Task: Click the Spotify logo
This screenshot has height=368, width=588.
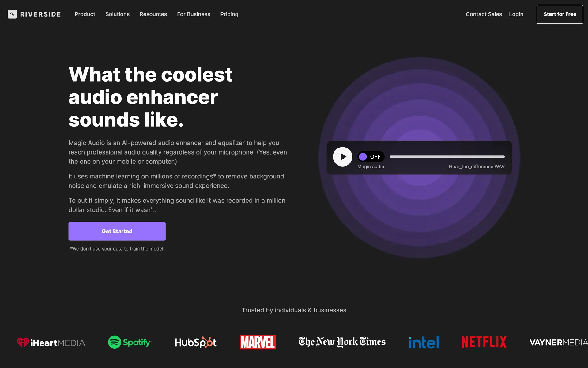Action: click(130, 342)
